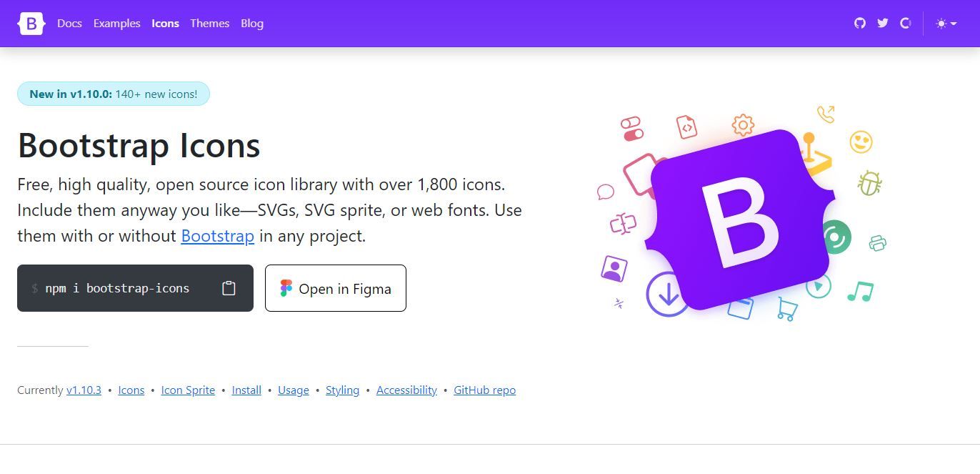Click the bug icon in hero illustration

(x=869, y=183)
